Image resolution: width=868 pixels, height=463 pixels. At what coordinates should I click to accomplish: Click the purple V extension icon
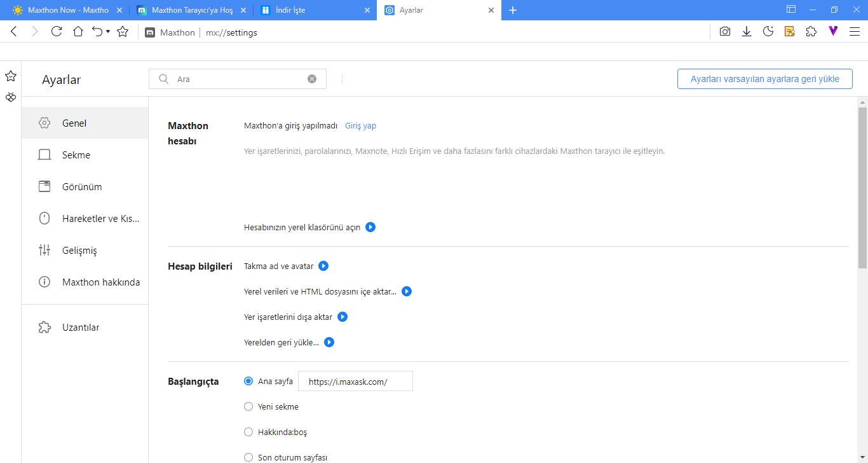tap(833, 31)
